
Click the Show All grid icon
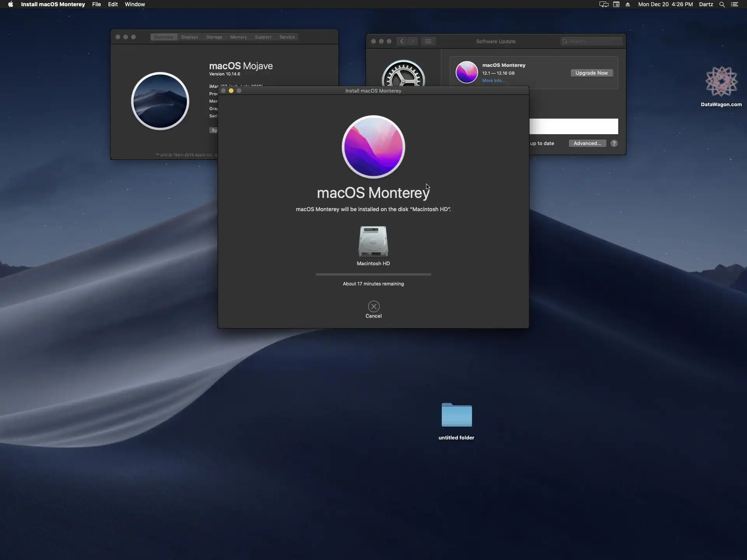tap(428, 41)
